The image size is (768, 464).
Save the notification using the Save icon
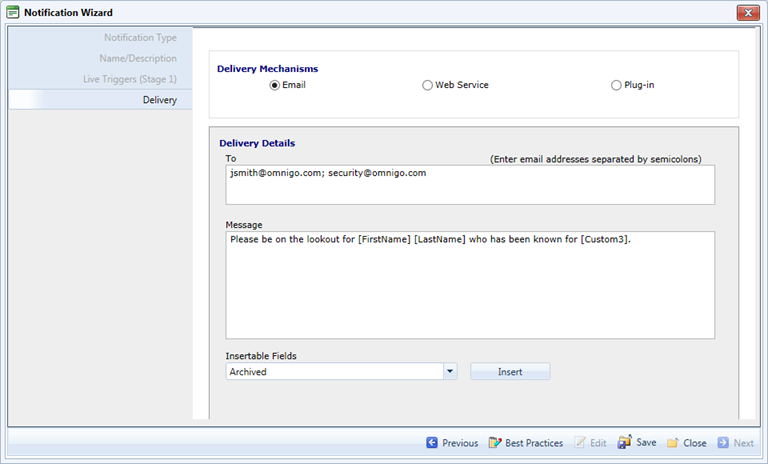pos(625,443)
